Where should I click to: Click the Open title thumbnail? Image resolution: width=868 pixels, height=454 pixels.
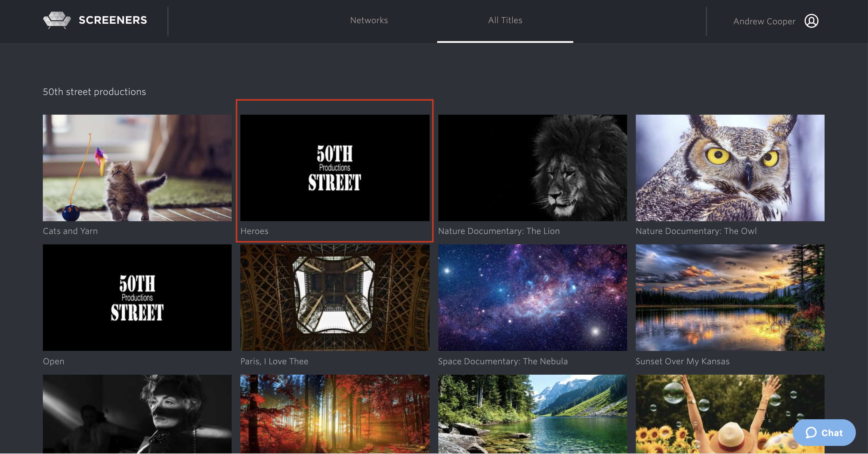[137, 298]
